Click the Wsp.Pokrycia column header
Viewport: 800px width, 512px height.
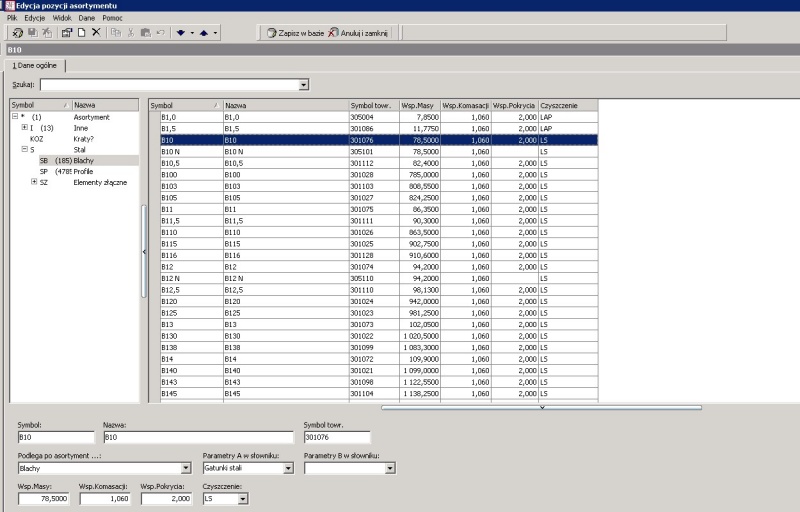pyautogui.click(x=514, y=106)
